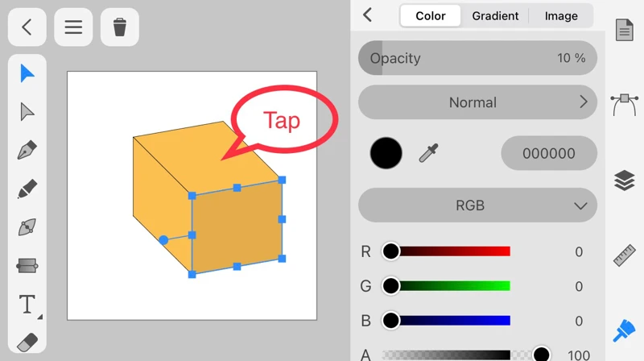Open the paintbrush style panel
This screenshot has width=644, height=361.
point(625,330)
